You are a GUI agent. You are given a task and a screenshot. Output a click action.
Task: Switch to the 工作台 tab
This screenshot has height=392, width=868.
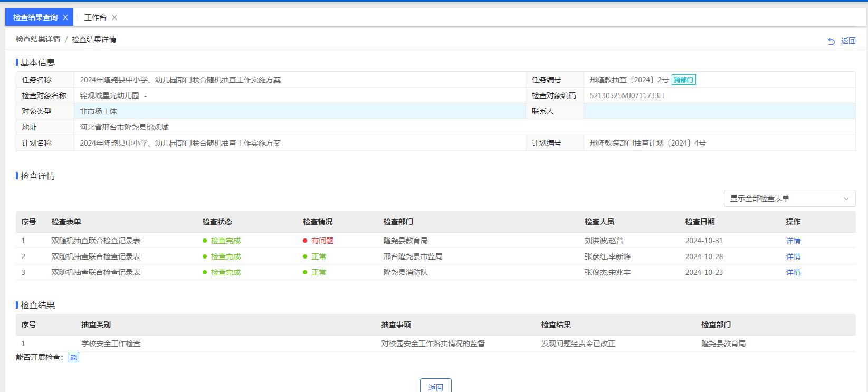point(95,17)
